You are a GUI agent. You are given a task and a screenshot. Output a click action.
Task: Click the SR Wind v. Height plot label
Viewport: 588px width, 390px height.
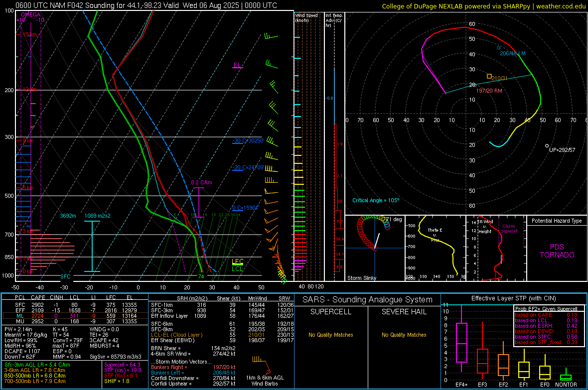pyautogui.click(x=485, y=227)
